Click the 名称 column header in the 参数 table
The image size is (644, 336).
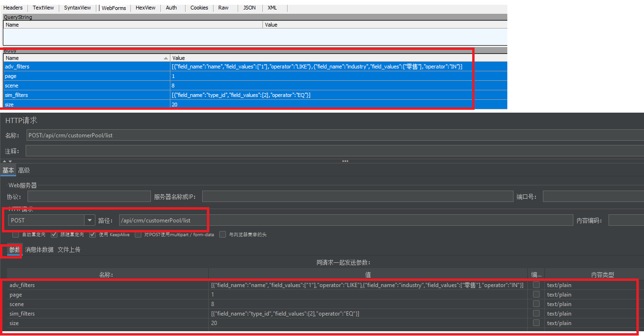click(108, 274)
